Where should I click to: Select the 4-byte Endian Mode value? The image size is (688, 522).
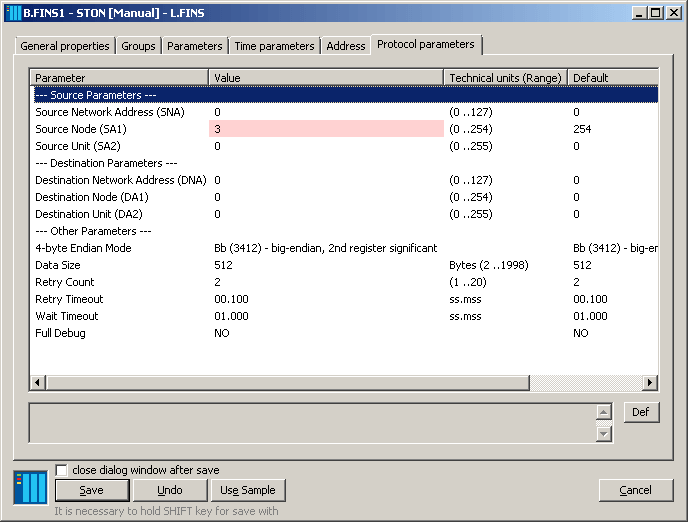(326, 248)
